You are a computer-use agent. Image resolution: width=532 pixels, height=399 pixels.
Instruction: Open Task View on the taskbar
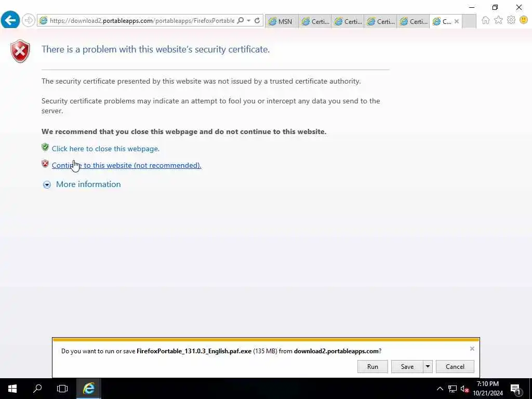(x=62, y=389)
